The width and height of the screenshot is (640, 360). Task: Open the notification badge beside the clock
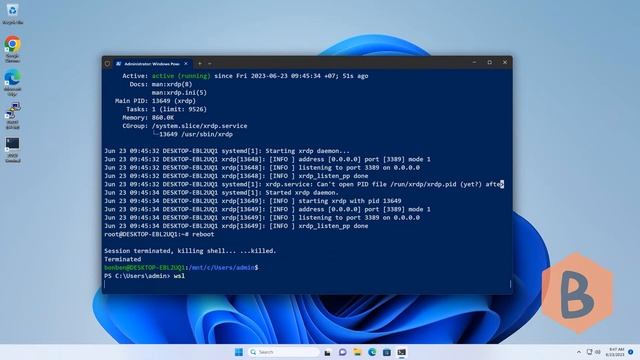point(631,352)
